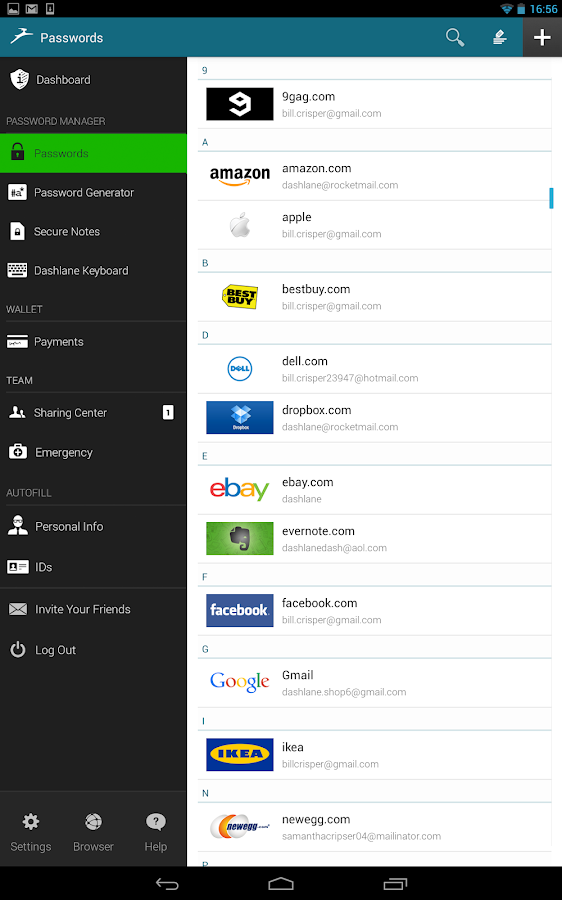Open Payments credit card icon
This screenshot has width=562, height=900.
[17, 342]
